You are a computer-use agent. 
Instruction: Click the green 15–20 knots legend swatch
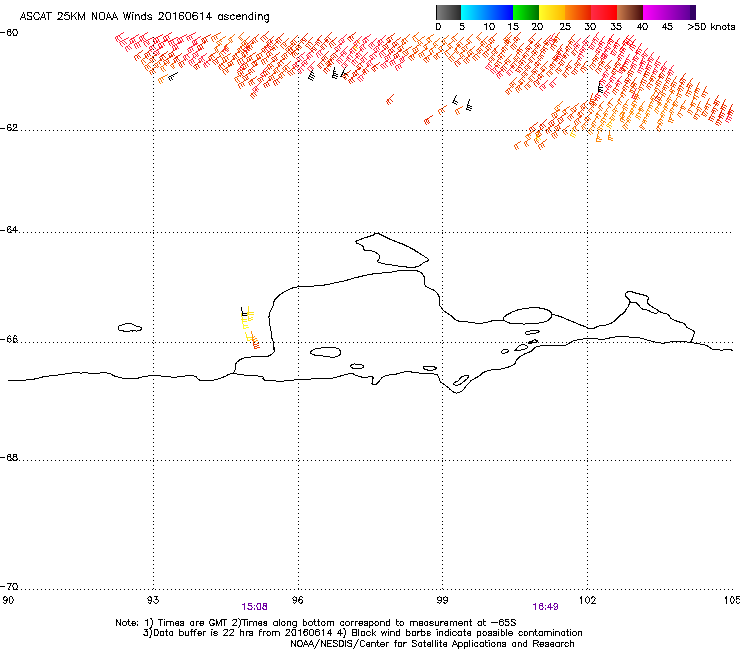[526, 12]
